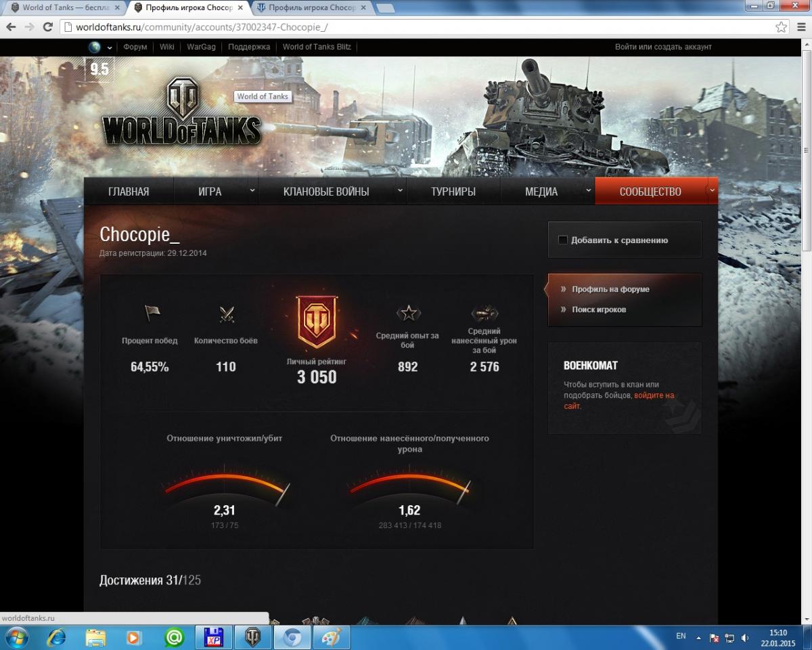Viewport: 812px width, 650px height.
Task: Expand the КЛАНОВЫЕ ВОЙНЫ dropdown arrow
Action: coord(400,191)
